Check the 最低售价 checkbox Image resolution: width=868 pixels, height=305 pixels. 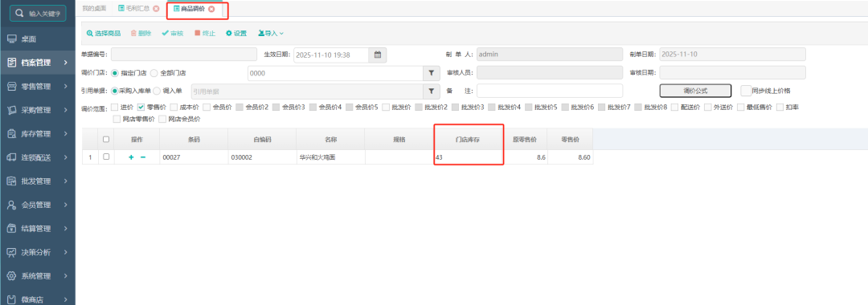(x=741, y=108)
